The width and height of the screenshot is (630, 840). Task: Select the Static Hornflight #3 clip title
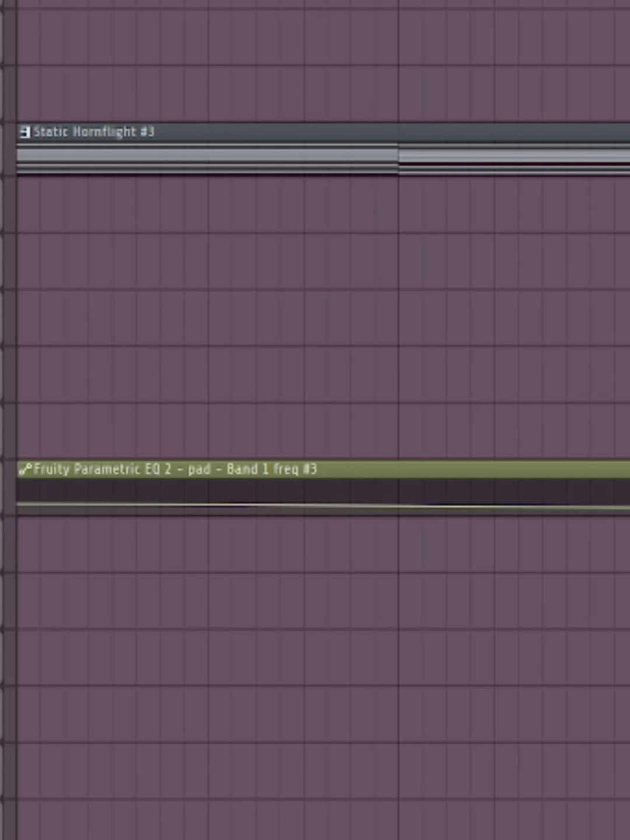pos(94,132)
